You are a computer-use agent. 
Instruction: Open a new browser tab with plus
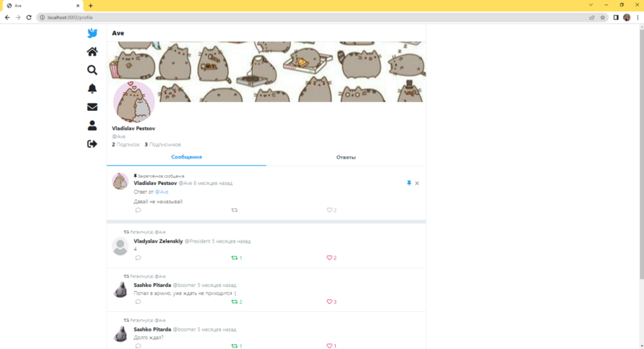[x=90, y=6]
